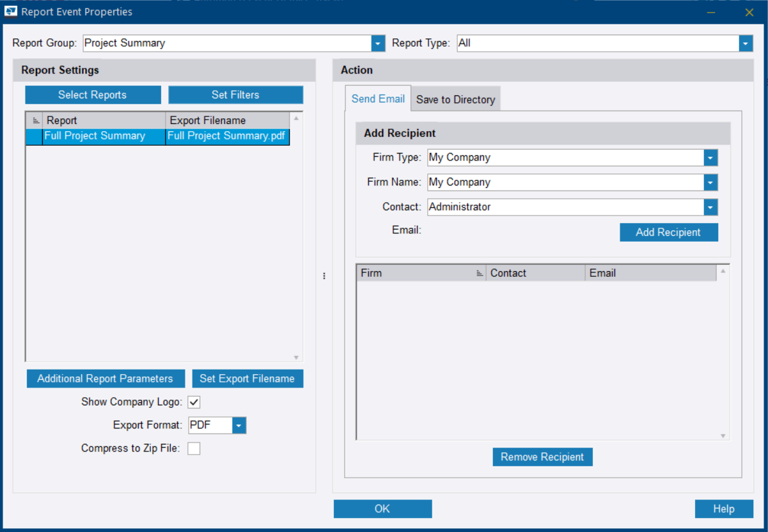Expand the Report Type dropdown
768x532 pixels.
(746, 43)
